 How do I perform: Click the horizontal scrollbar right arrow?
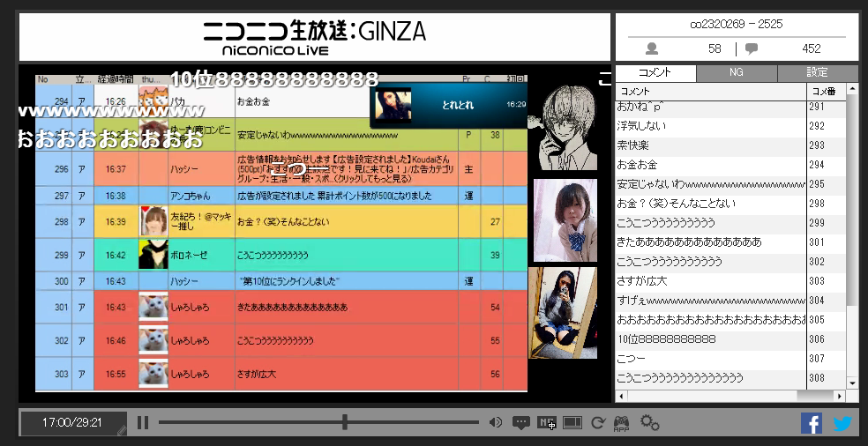click(841, 396)
